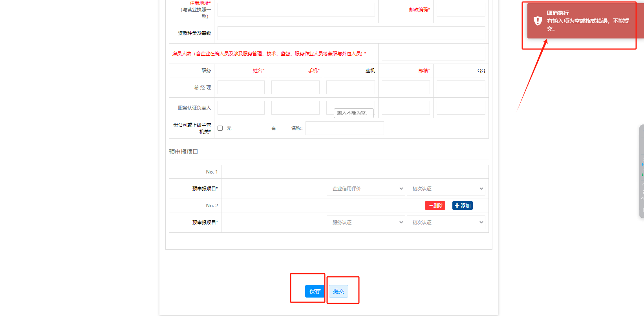Click the 输入不能为空 validation tooltip

pyautogui.click(x=353, y=113)
